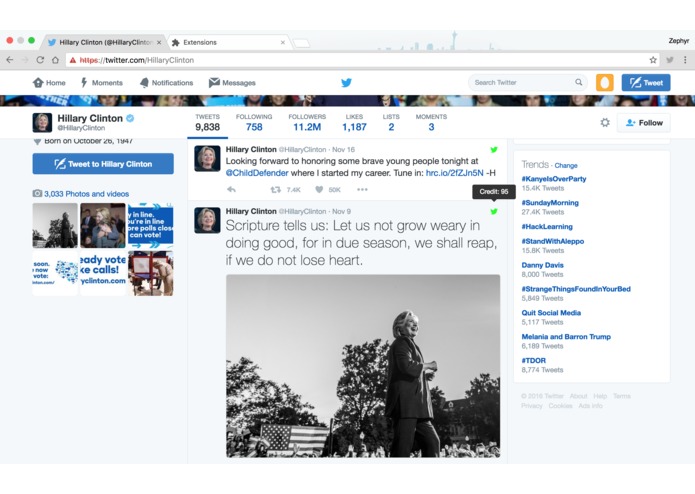Image resolution: width=695 pixels, height=494 pixels.
Task: Click the @ChildDefender mention link
Action: 257,173
